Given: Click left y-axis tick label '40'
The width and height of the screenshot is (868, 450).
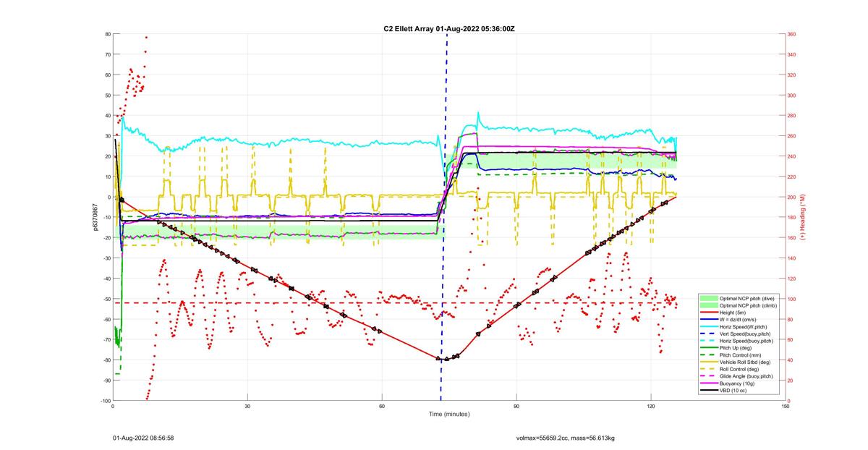Looking at the screenshot, I should 107,116.
